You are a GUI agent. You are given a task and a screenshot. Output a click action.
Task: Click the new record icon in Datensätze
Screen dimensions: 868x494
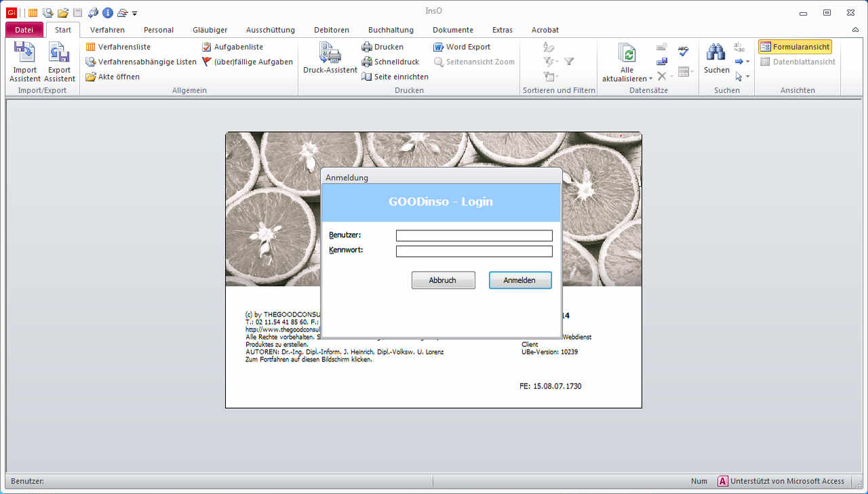point(662,47)
